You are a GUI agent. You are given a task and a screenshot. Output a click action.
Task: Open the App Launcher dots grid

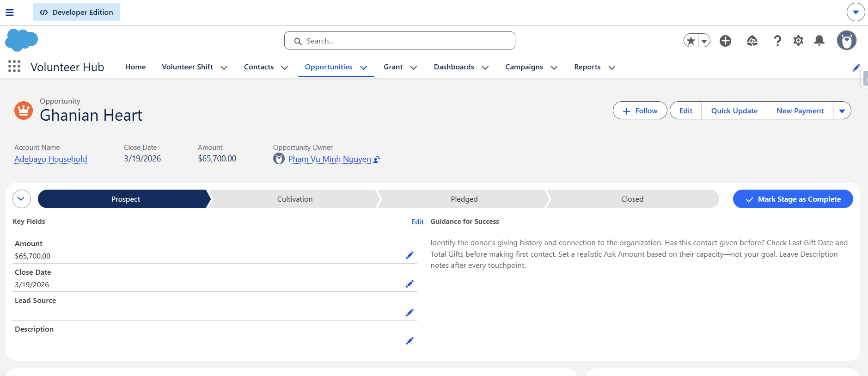point(14,67)
